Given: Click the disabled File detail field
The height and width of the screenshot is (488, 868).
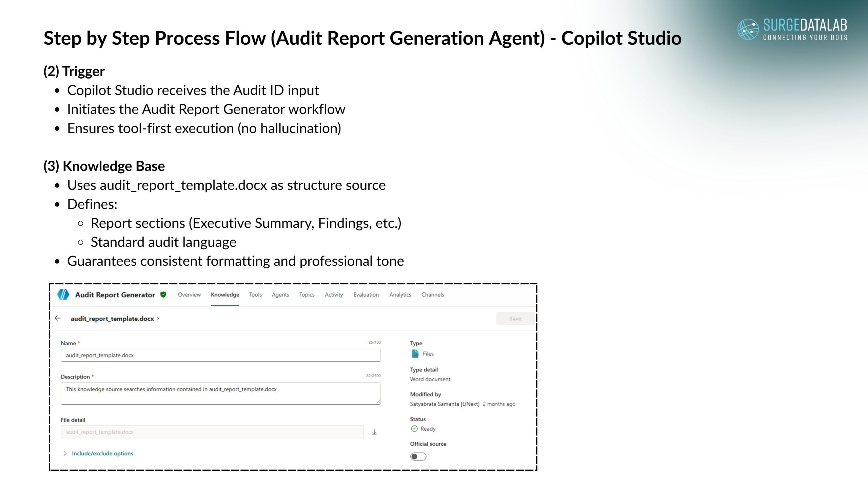Looking at the screenshot, I should tap(212, 432).
